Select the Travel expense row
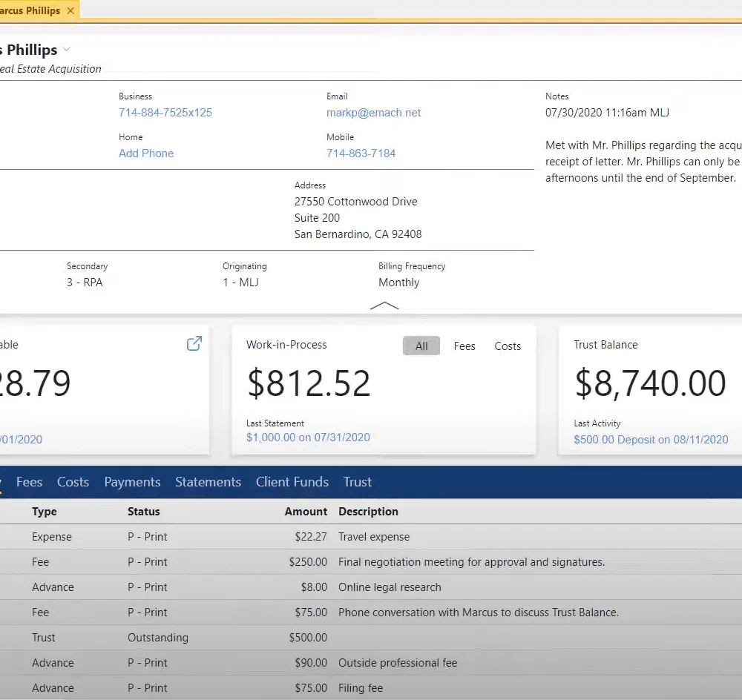This screenshot has width=742, height=700. (371, 537)
